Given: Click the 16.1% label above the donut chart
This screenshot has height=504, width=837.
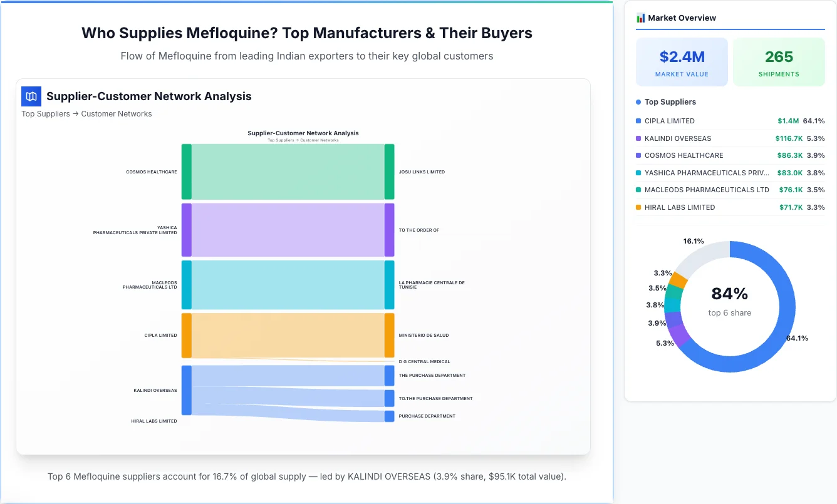Looking at the screenshot, I should tap(692, 240).
